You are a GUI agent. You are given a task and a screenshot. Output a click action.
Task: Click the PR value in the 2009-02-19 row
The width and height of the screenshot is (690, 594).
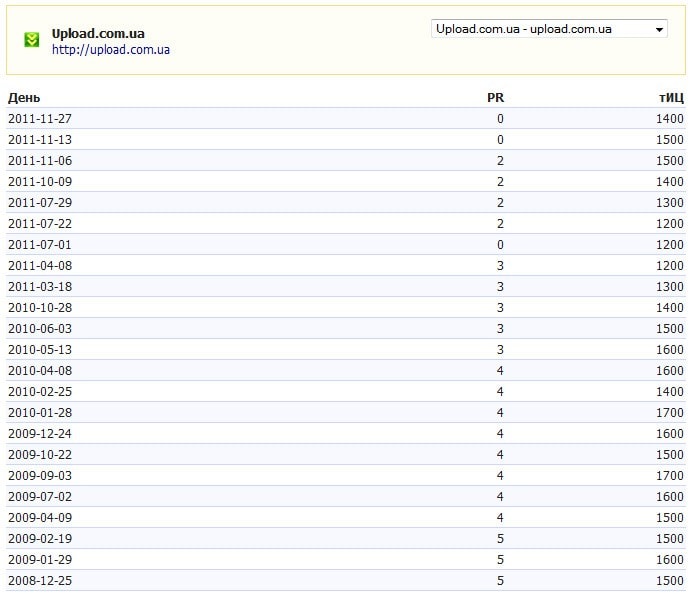coord(500,539)
